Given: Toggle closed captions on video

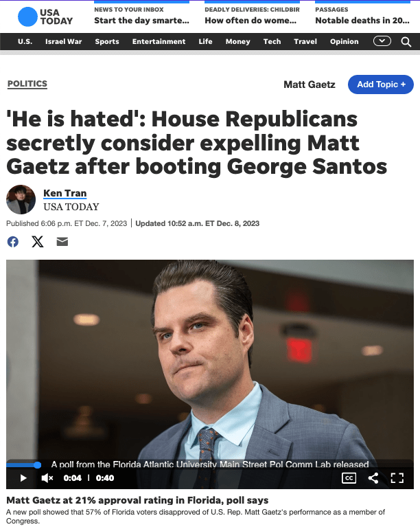Looking at the screenshot, I should (349, 477).
